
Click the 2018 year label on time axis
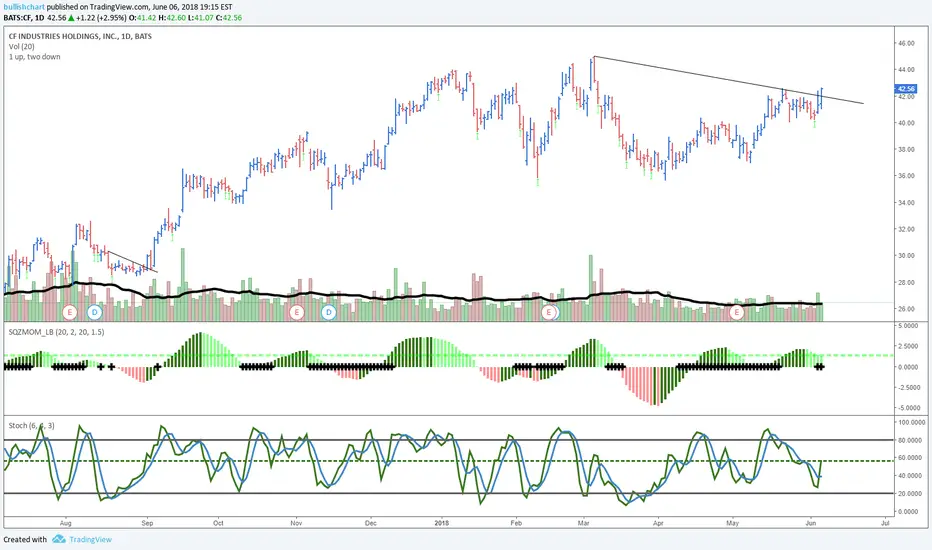[442, 523]
